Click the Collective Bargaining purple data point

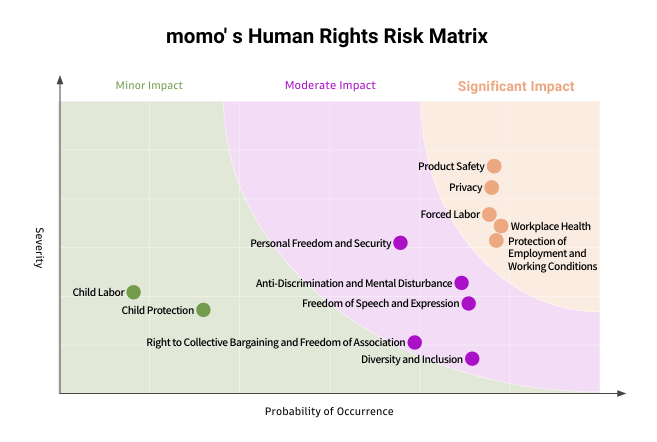pos(415,342)
